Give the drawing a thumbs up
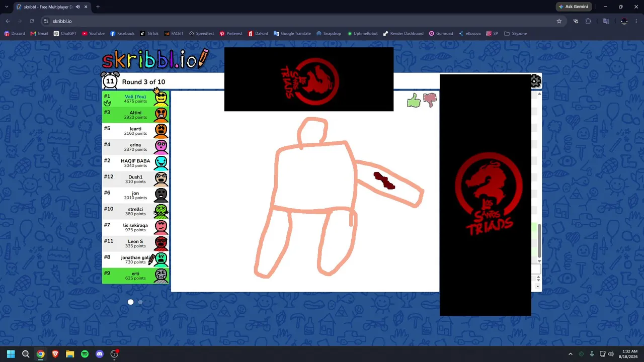This screenshot has height=362, width=644. (x=414, y=101)
